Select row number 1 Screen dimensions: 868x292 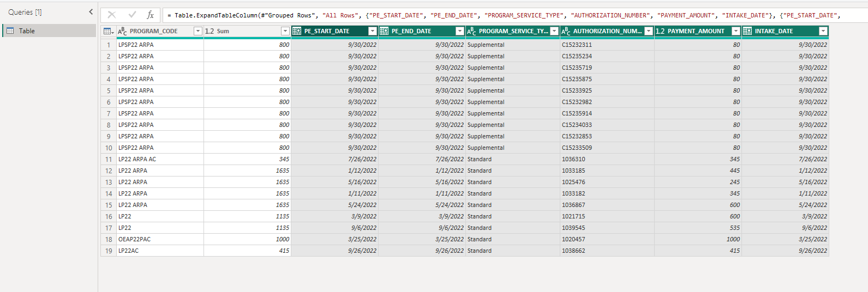109,45
